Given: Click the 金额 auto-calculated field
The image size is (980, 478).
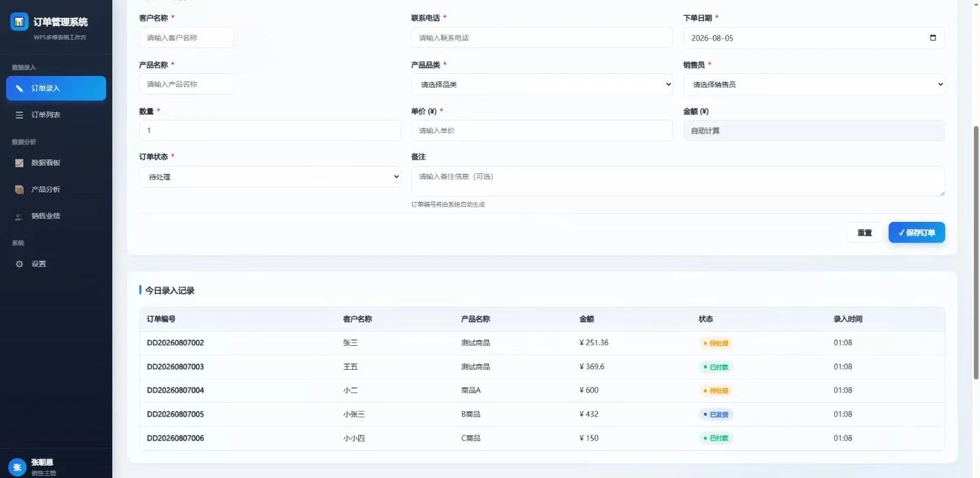Looking at the screenshot, I should coord(814,130).
